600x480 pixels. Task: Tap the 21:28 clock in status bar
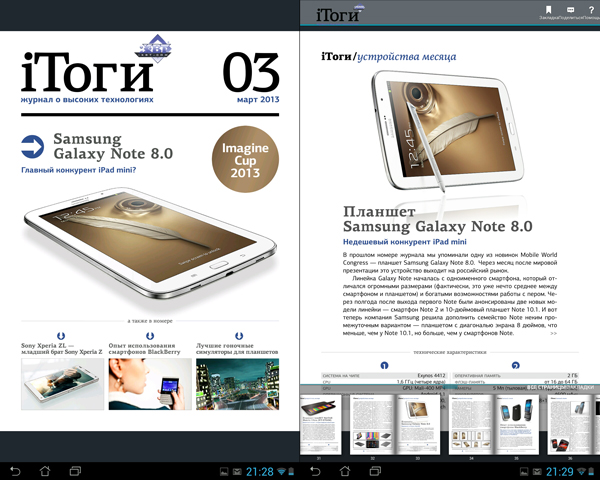click(259, 472)
